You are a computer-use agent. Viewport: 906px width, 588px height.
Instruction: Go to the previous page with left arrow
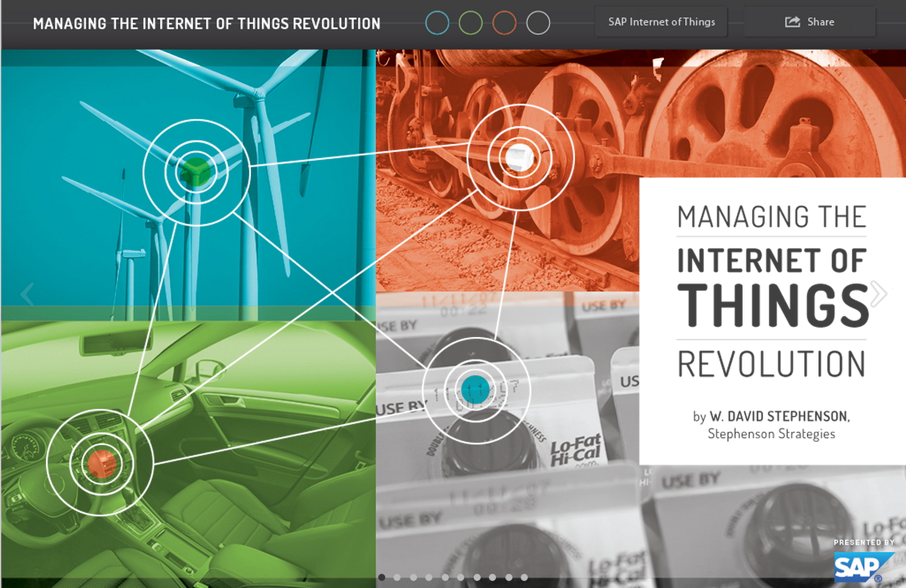point(27,294)
